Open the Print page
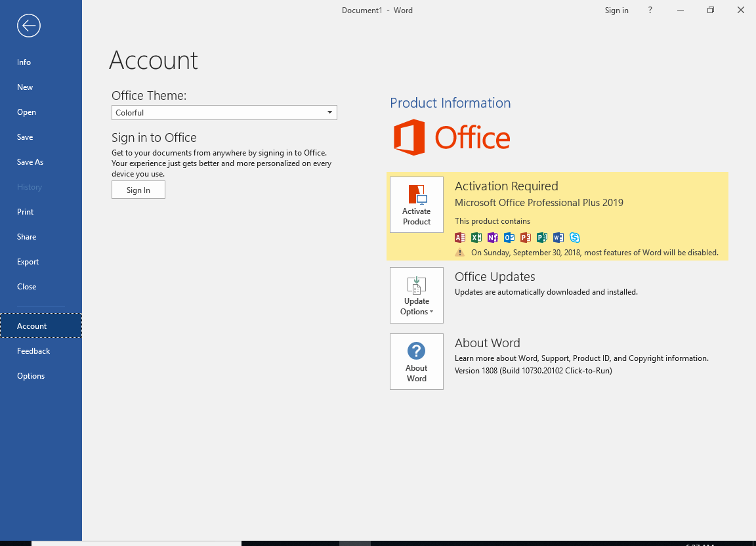The height and width of the screenshot is (546, 756). click(x=41, y=212)
